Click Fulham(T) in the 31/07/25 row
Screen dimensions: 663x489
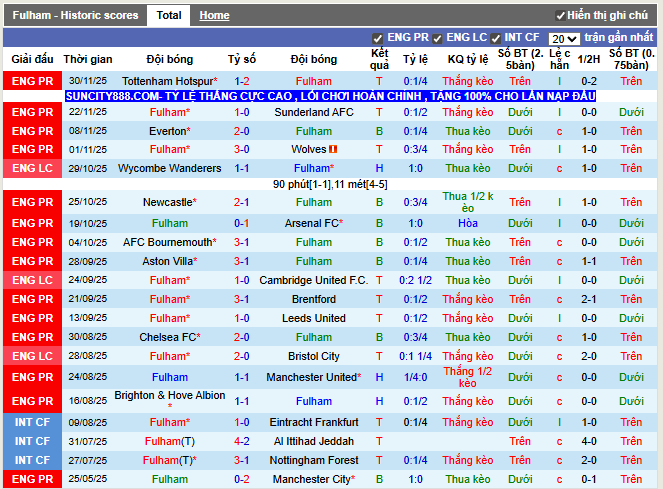coord(170,442)
